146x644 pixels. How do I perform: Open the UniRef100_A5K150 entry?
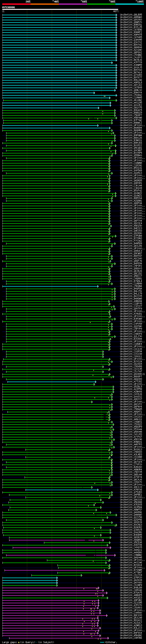tap(131, 226)
